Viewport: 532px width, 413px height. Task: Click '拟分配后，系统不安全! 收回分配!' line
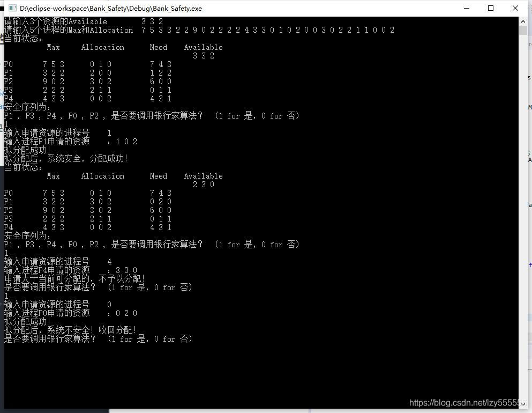pyautogui.click(x=70, y=330)
